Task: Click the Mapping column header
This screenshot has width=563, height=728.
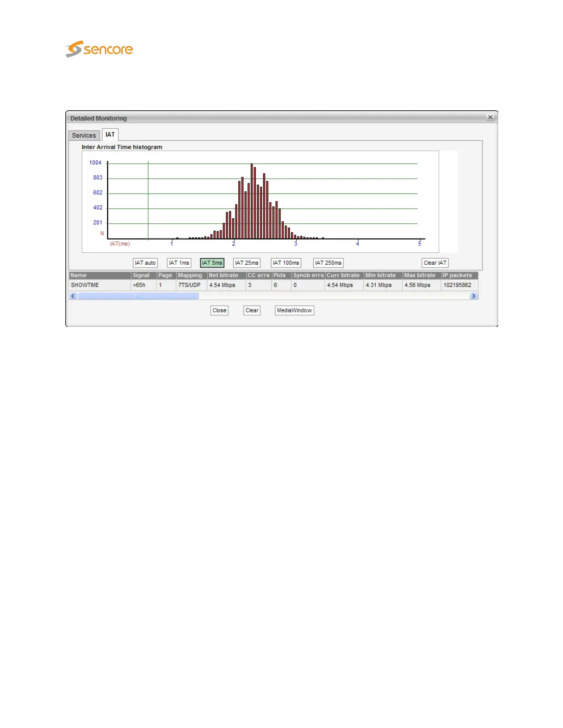Action: pos(191,276)
